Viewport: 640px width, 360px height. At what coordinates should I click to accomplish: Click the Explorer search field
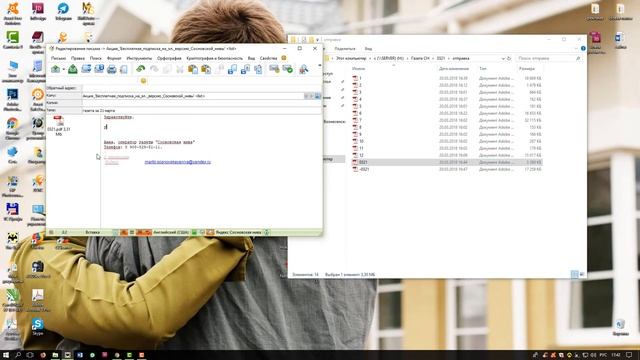coord(548,58)
